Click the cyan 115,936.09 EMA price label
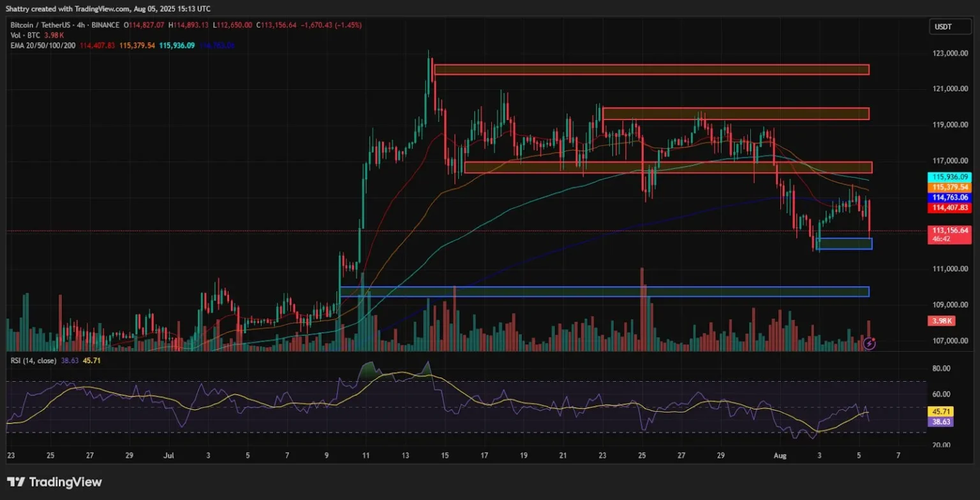Image resolution: width=980 pixels, height=500 pixels. click(950, 177)
